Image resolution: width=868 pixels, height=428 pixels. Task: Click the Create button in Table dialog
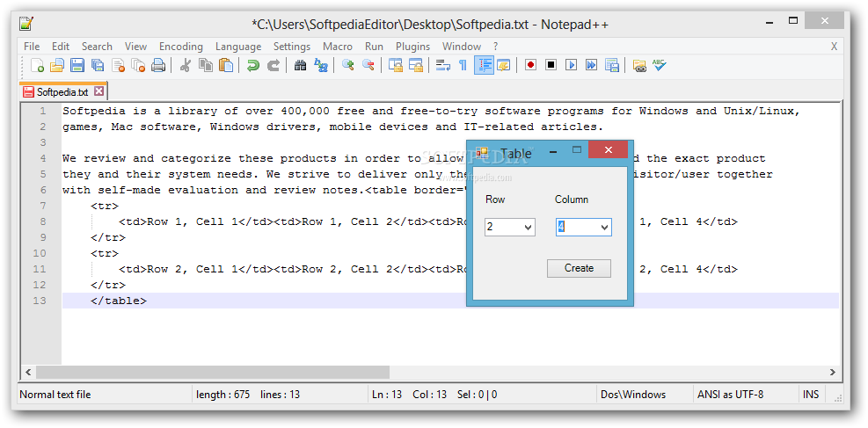pyautogui.click(x=579, y=268)
